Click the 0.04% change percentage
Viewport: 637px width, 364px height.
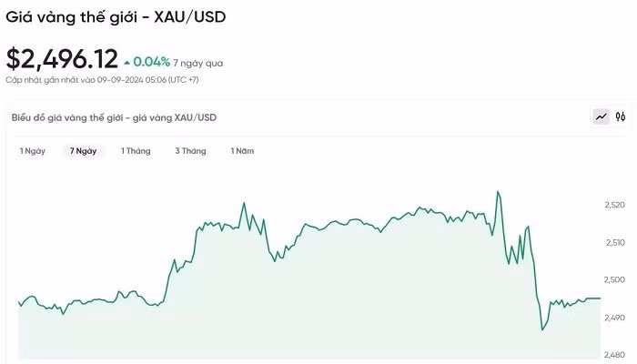(152, 62)
